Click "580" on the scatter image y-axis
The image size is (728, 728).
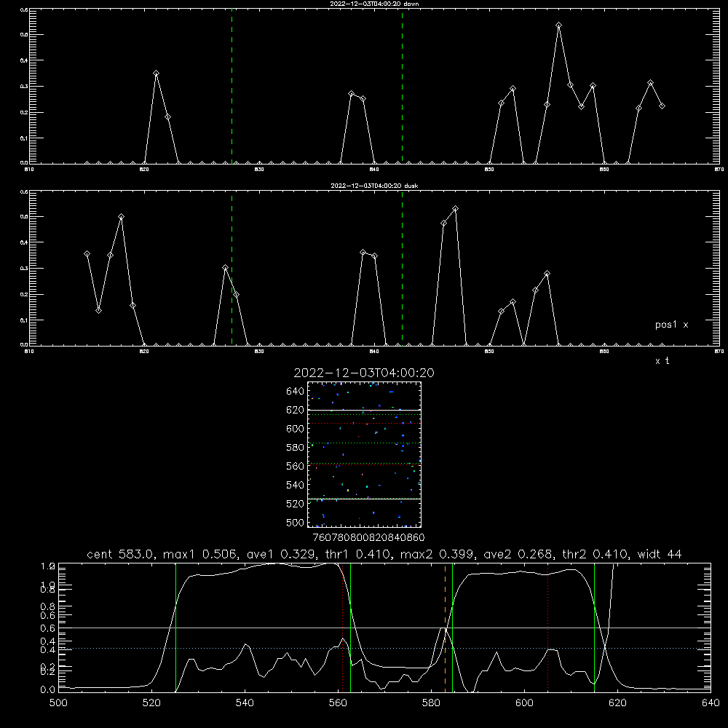296,448
